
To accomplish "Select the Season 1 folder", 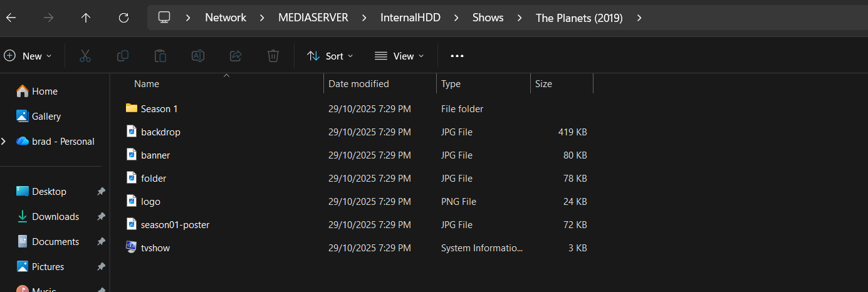I will pos(159,109).
